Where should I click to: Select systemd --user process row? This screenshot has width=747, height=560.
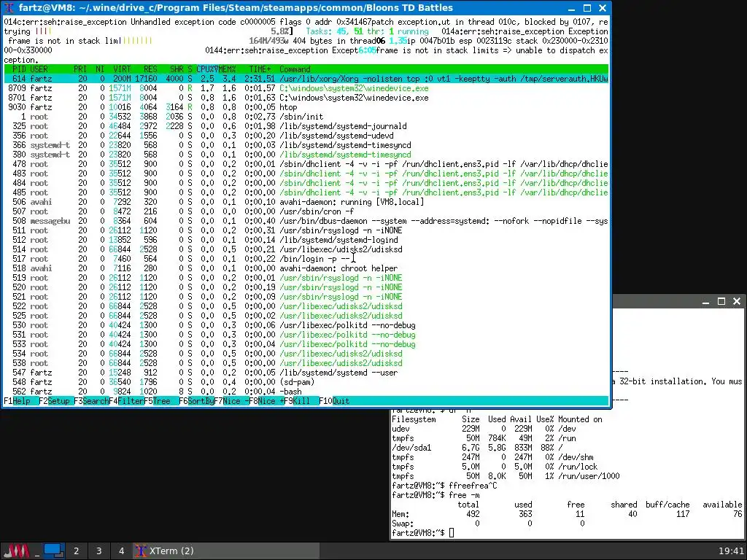pos(306,373)
